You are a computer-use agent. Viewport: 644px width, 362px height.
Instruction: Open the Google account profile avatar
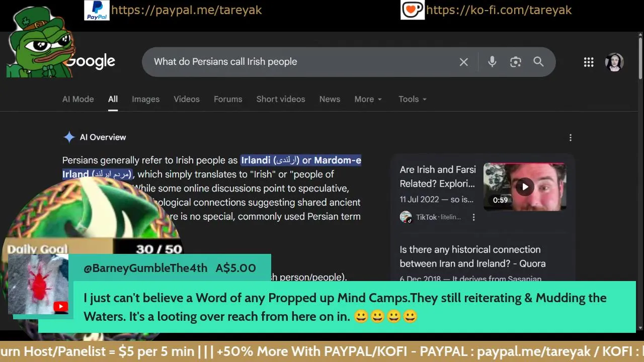tap(614, 62)
